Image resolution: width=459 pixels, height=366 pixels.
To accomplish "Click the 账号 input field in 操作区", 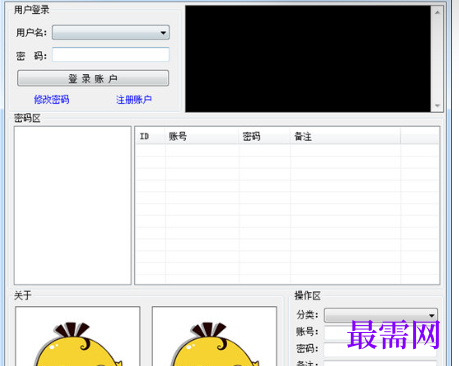I will click(381, 332).
